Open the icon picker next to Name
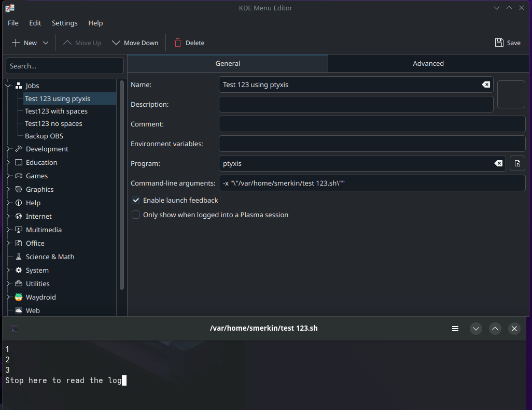 click(x=511, y=94)
